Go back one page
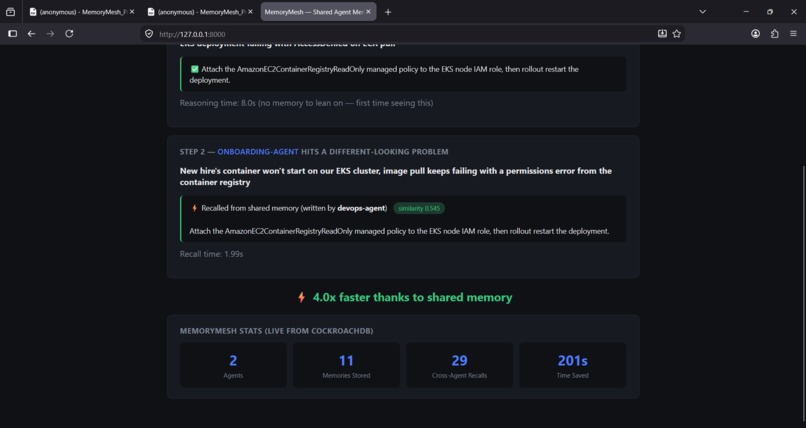Viewport: 806px width, 428px height. pyautogui.click(x=31, y=34)
